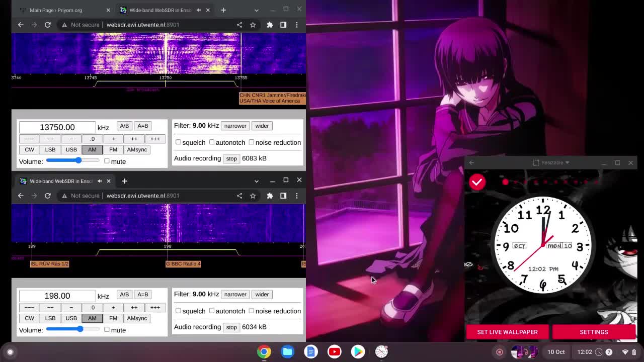Viewport: 644px width, 362px height.
Task: Reload the 13750 kHz WebSDR page
Action: click(x=48, y=25)
